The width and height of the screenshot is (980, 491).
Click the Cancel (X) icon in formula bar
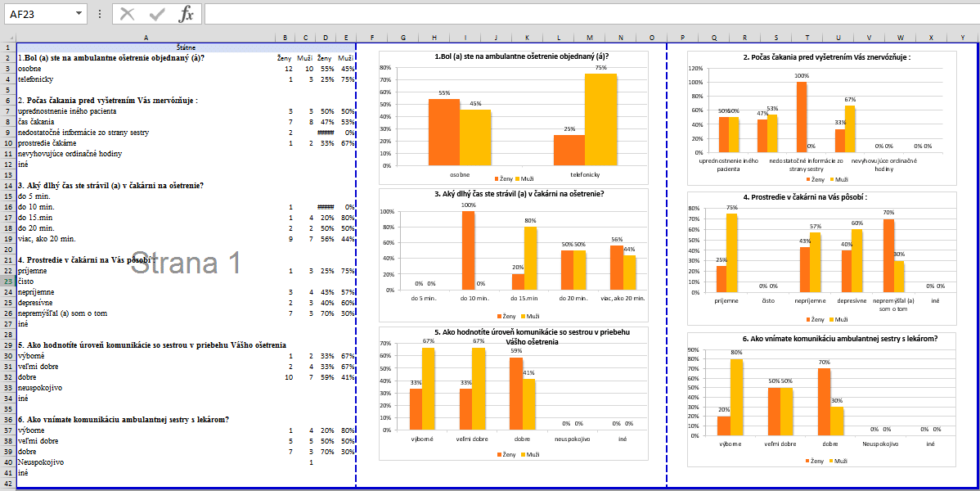click(128, 14)
